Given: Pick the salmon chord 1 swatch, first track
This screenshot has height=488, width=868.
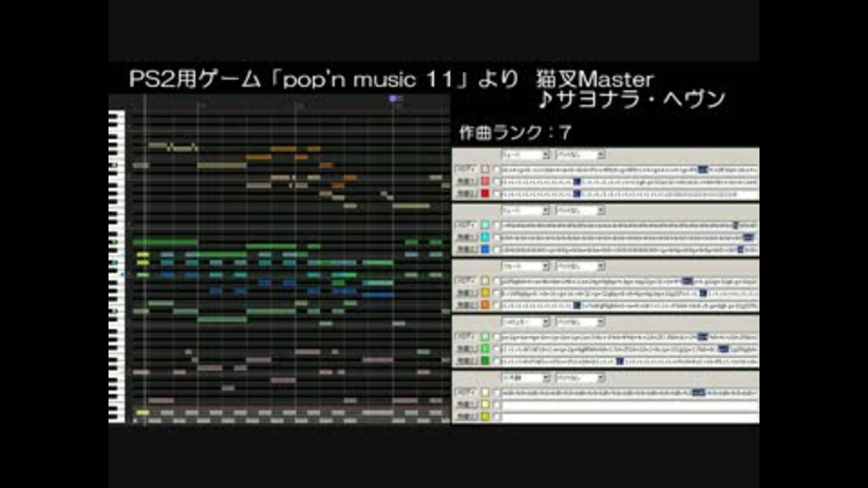Looking at the screenshot, I should pos(486,182).
